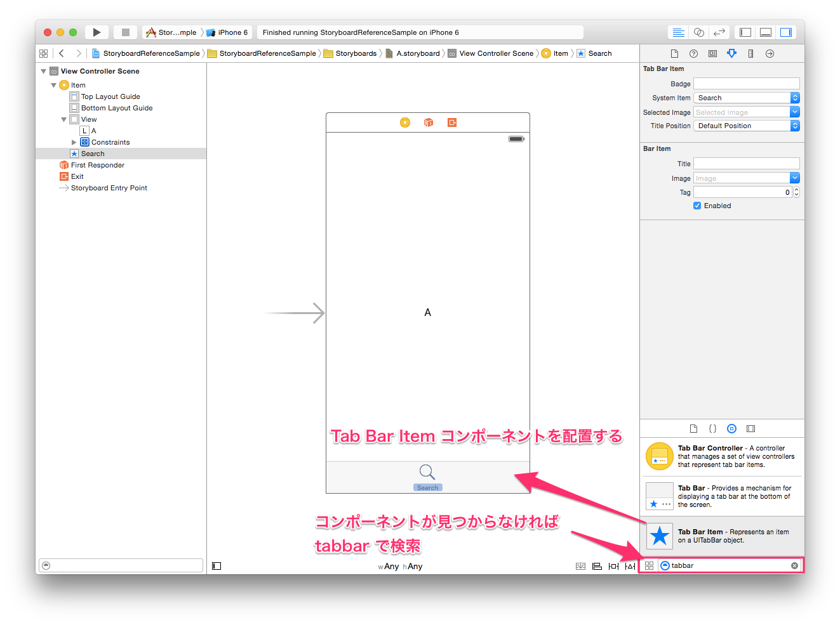Select the Search tab bar item row
This screenshot has height=625, width=840.
pyautogui.click(x=121, y=154)
